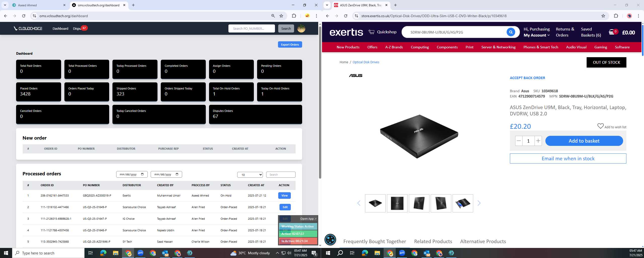The width and height of the screenshot is (644, 258).
Task: Click the OMS page vertical scrollbar
Action: 320,102
